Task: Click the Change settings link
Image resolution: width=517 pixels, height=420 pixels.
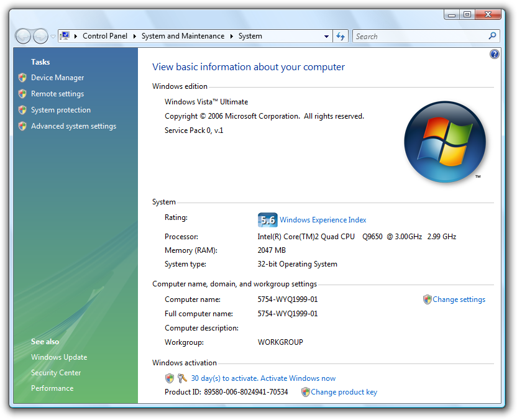Action: [459, 299]
